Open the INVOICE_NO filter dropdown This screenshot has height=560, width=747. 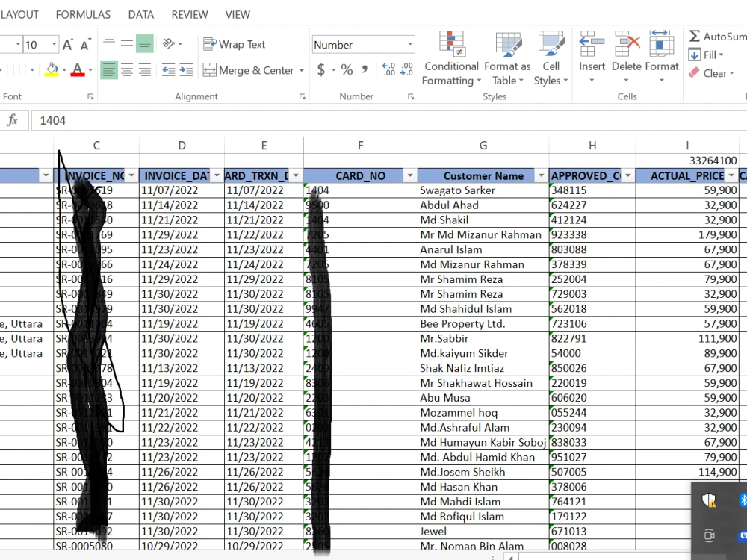click(x=131, y=175)
